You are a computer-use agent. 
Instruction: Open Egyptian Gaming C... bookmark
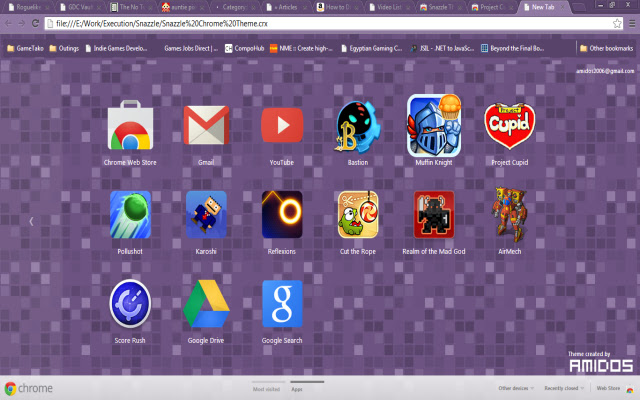(372, 48)
